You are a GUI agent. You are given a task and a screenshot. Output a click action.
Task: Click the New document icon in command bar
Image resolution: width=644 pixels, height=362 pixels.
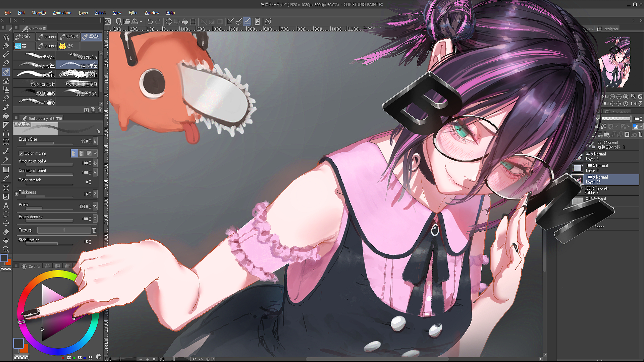pyautogui.click(x=119, y=21)
